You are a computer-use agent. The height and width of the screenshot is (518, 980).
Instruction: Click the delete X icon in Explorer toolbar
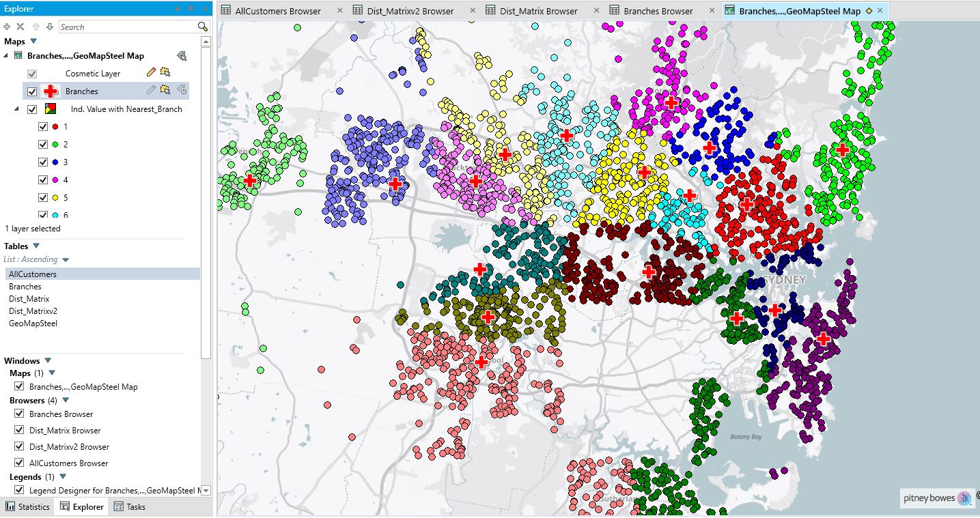19,27
